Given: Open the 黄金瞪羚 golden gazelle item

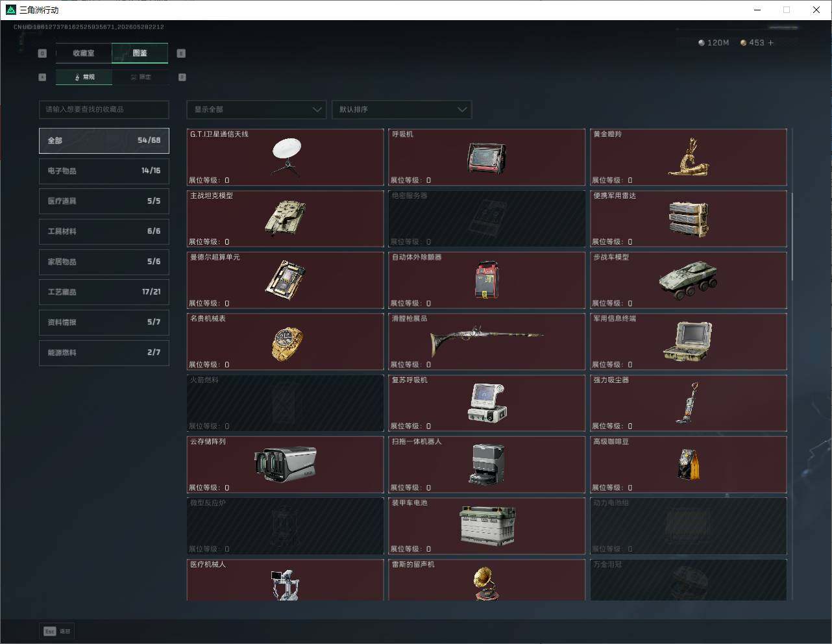Looking at the screenshot, I should pyautogui.click(x=689, y=157).
